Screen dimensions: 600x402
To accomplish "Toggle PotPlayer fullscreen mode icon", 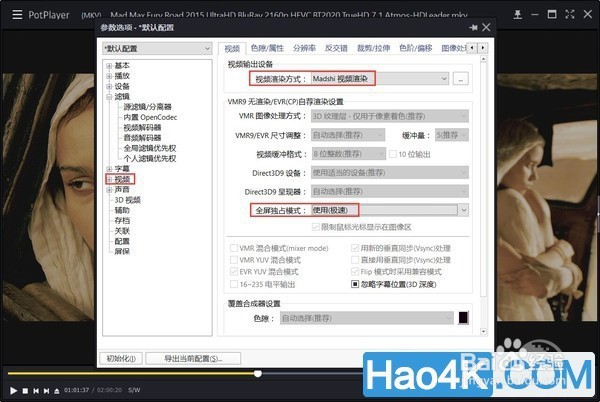I will [x=570, y=15].
